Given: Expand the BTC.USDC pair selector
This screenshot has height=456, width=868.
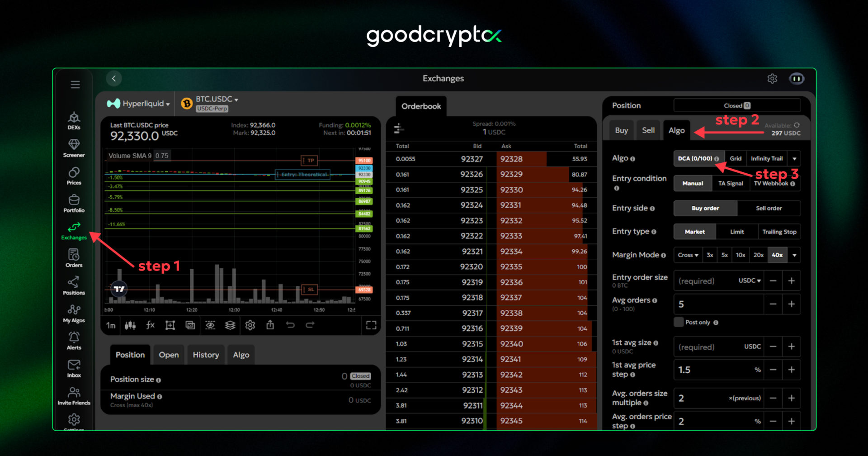Looking at the screenshot, I should pos(217,100).
